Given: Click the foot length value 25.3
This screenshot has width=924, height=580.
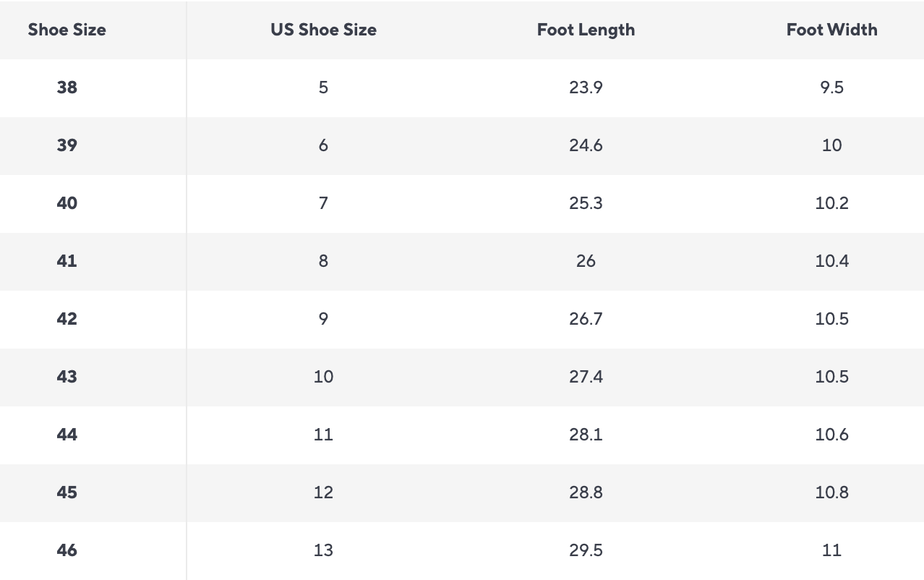Looking at the screenshot, I should (x=586, y=203).
